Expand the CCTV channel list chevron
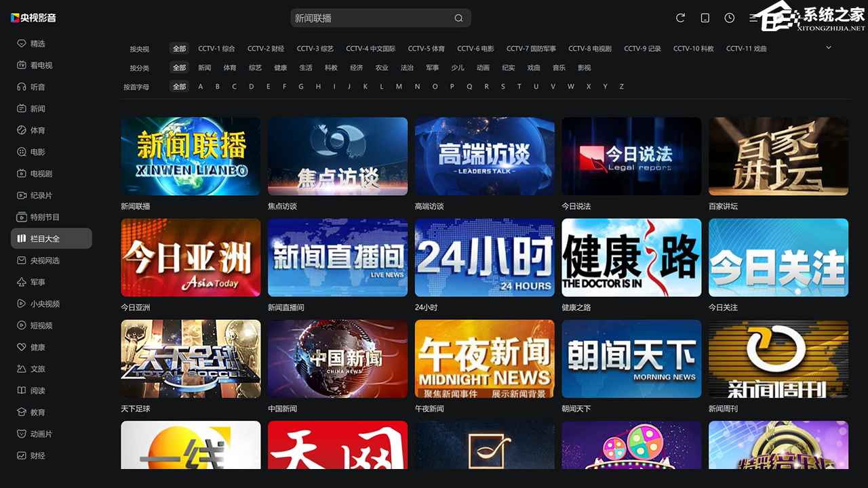Image resolution: width=868 pixels, height=488 pixels. 828,47
